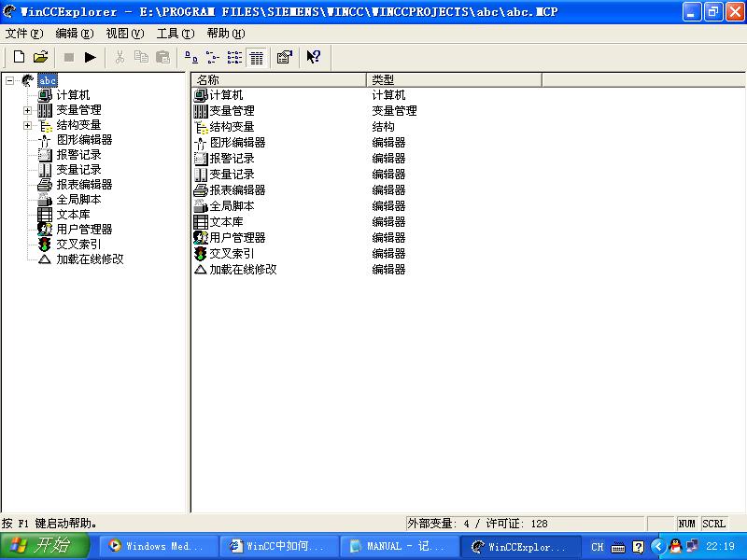Viewport: 747px width, 560px height.
Task: Activate runtime with the play icon
Action: tap(90, 57)
